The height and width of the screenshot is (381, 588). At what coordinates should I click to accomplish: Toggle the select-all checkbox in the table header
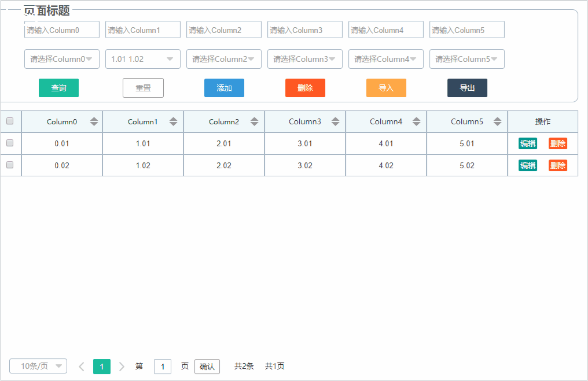pyautogui.click(x=10, y=121)
